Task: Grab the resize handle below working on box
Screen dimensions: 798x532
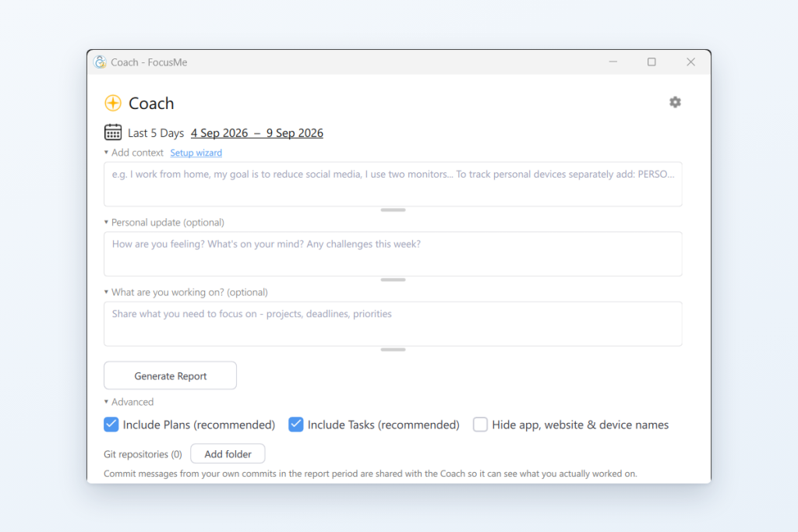Action: (393, 350)
